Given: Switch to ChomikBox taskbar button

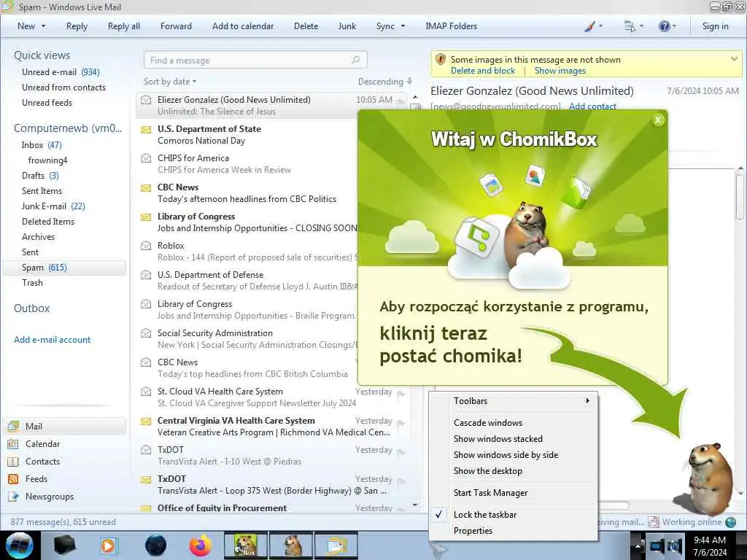Looking at the screenshot, I should (246, 545).
